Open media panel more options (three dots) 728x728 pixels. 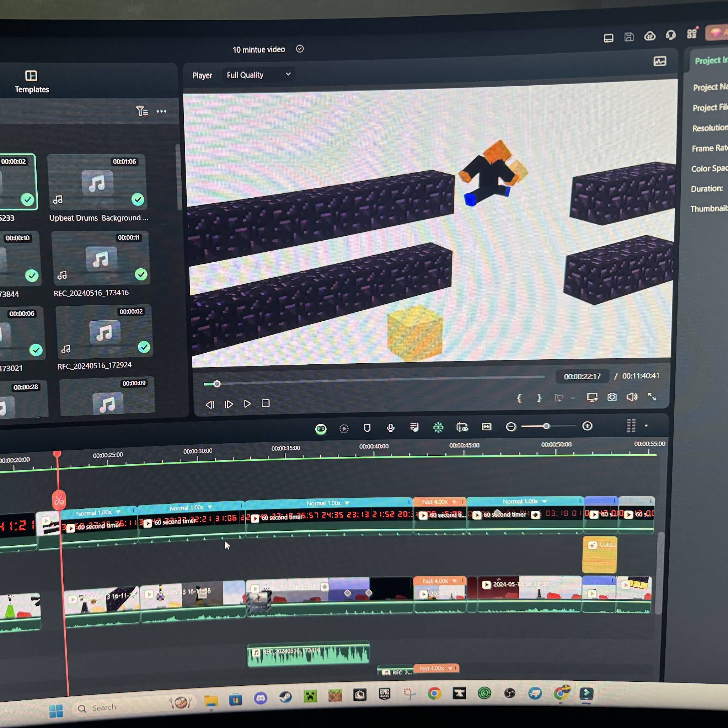tap(161, 111)
